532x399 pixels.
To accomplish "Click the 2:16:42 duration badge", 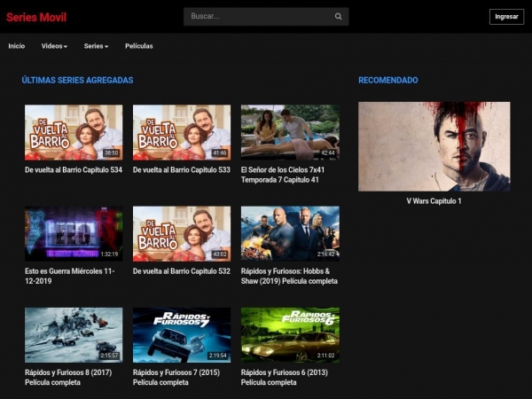I will click(325, 254).
